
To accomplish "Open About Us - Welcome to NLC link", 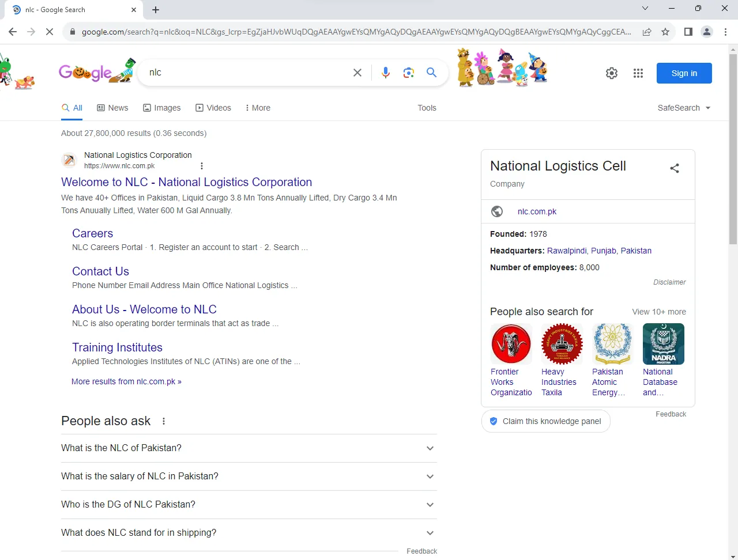I will pyautogui.click(x=144, y=309).
